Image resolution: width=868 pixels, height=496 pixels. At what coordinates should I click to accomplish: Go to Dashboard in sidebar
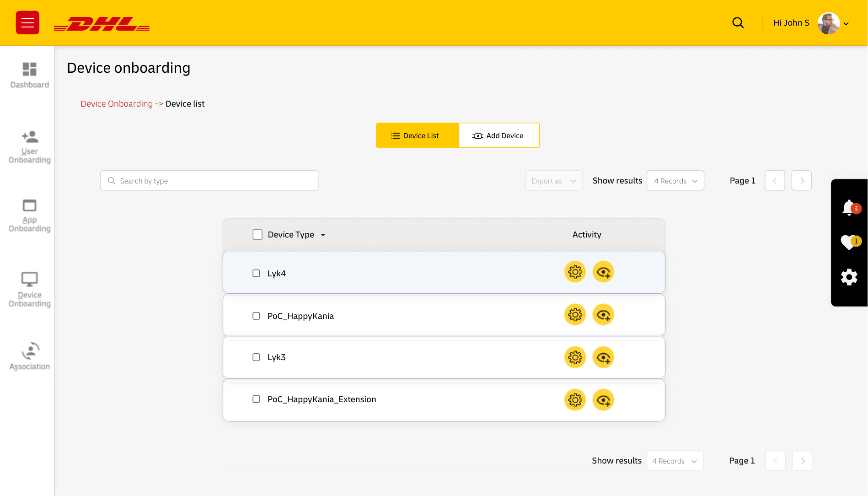(x=30, y=75)
